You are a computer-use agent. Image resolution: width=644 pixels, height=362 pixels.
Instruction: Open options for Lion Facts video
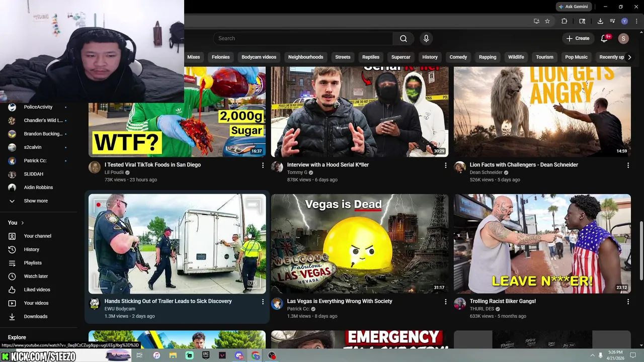coord(628,165)
